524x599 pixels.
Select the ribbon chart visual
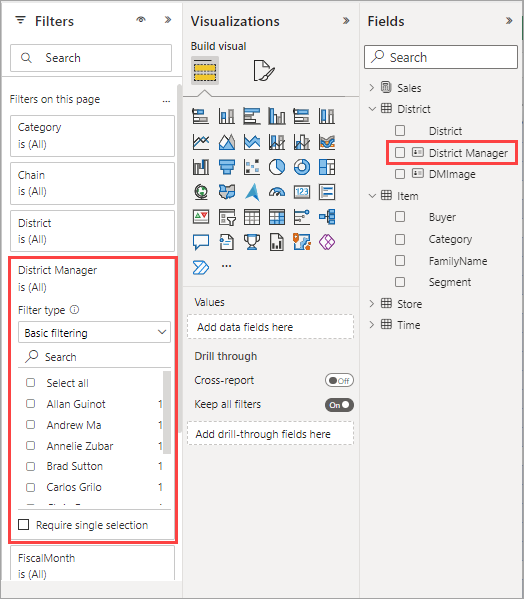click(327, 142)
